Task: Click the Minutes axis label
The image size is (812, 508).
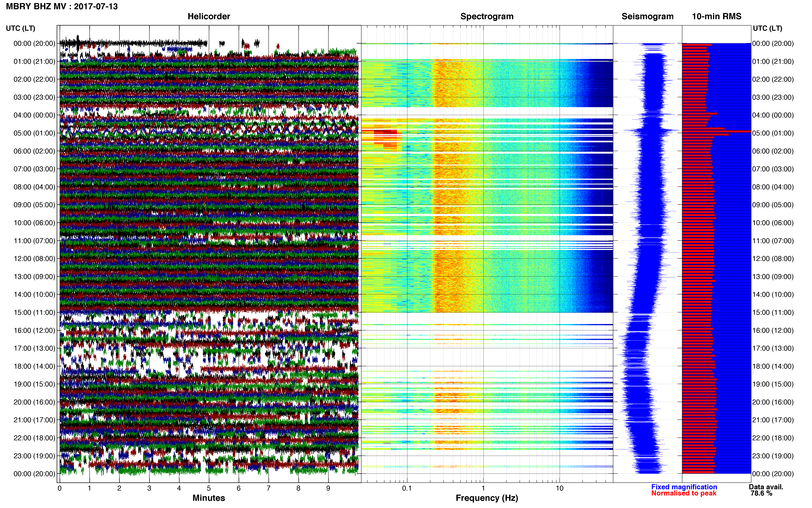Action: click(x=209, y=498)
